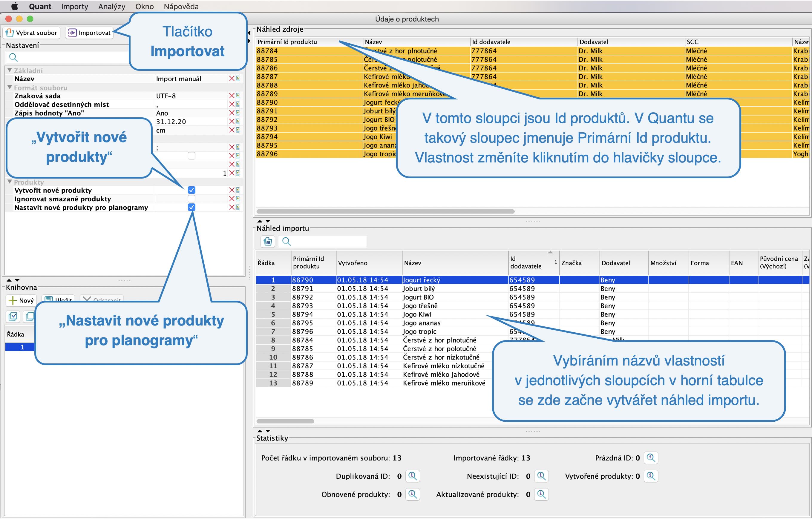Click the Vybrat soubor button
Screen dimensions: 812x519
pos(32,33)
